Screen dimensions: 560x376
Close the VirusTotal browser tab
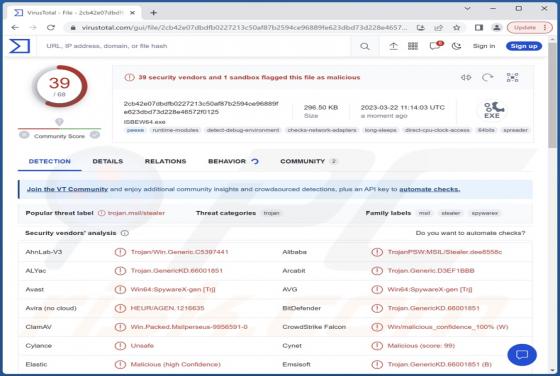coord(132,13)
